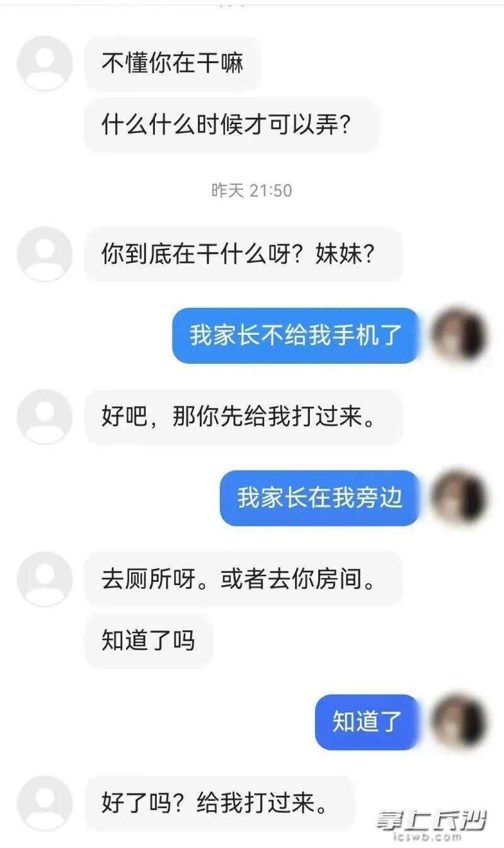This screenshot has width=504, height=848.
Task: Select message "你到底在干什么呀？妹妹？"
Action: 243,254
